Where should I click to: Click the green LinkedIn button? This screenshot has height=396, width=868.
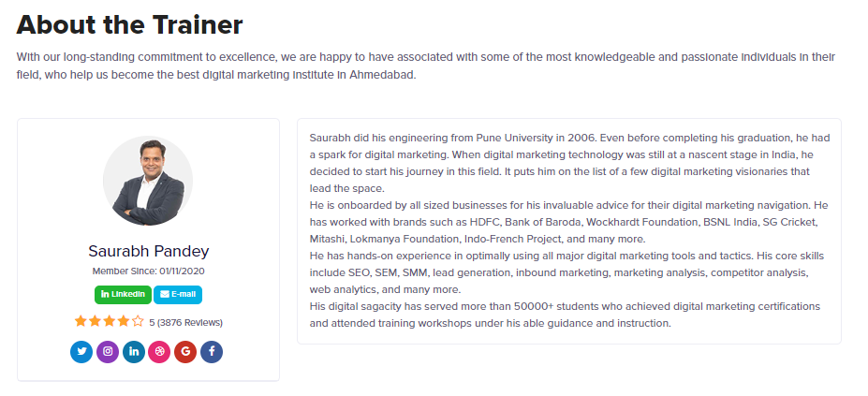(x=123, y=295)
